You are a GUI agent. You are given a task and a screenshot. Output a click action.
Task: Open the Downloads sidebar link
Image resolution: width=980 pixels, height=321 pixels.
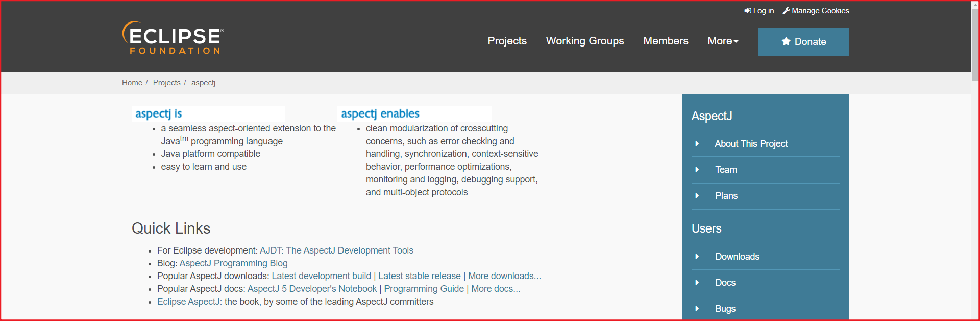point(737,257)
